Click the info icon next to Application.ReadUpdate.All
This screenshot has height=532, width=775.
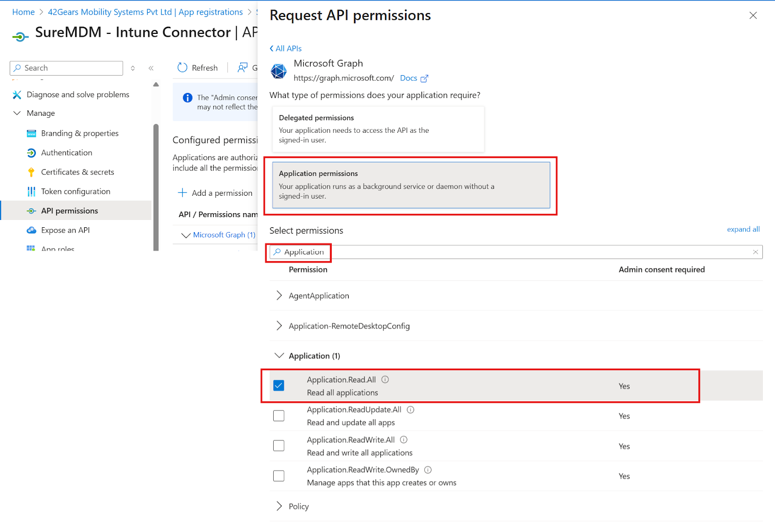(410, 410)
